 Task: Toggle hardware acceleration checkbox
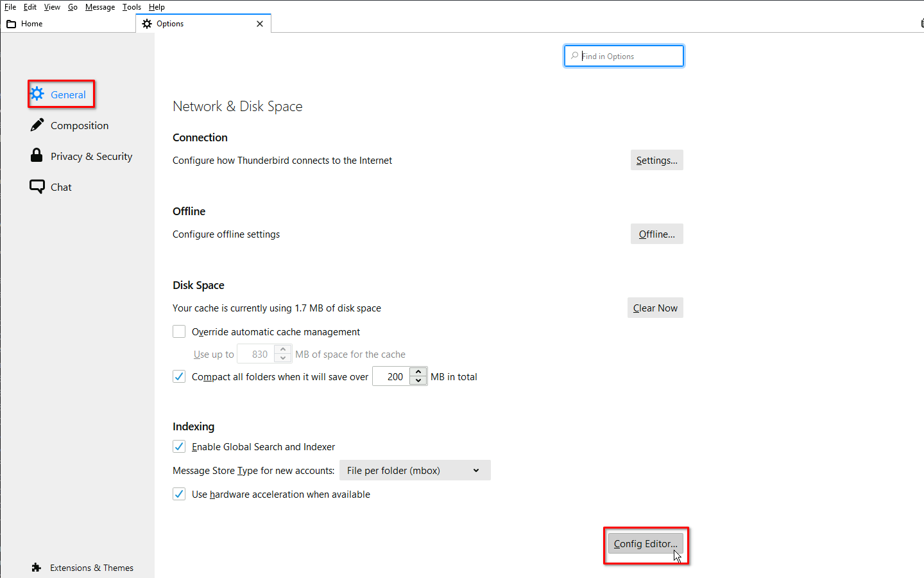[179, 494]
